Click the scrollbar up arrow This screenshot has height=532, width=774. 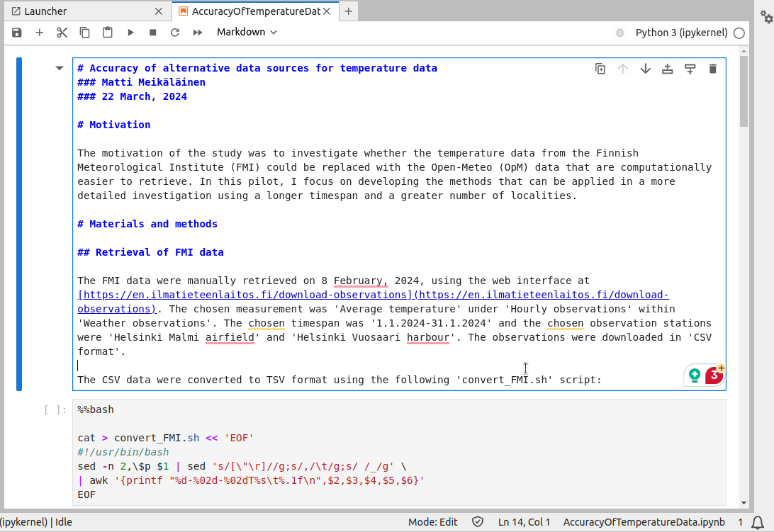point(744,51)
